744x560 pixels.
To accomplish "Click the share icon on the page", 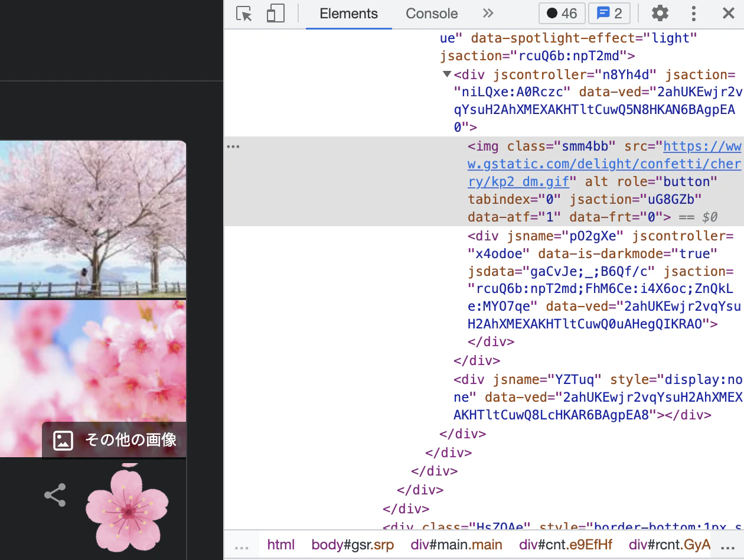I will [x=55, y=495].
